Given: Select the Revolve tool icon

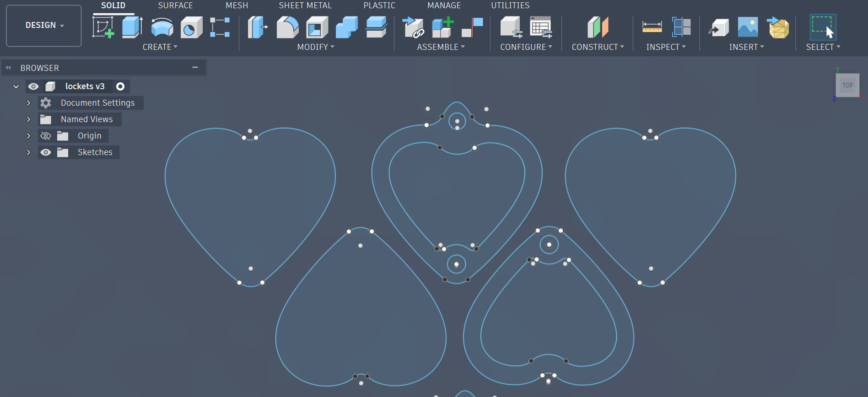Looking at the screenshot, I should point(162,27).
